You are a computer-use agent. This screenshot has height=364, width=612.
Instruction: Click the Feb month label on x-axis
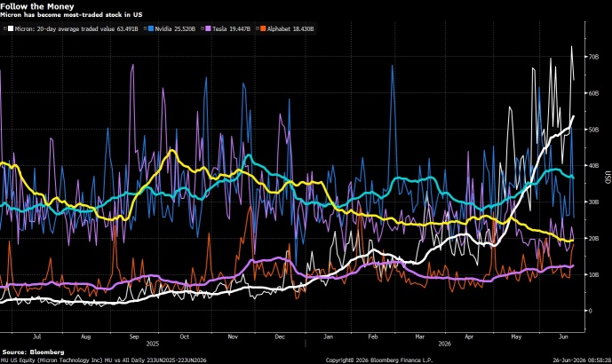click(373, 336)
